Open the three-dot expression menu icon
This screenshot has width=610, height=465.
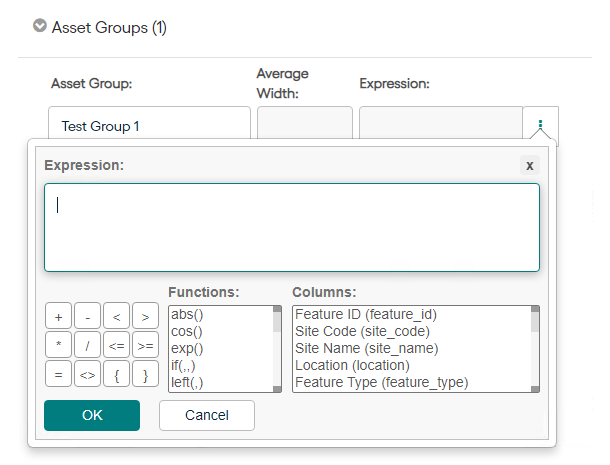point(540,126)
